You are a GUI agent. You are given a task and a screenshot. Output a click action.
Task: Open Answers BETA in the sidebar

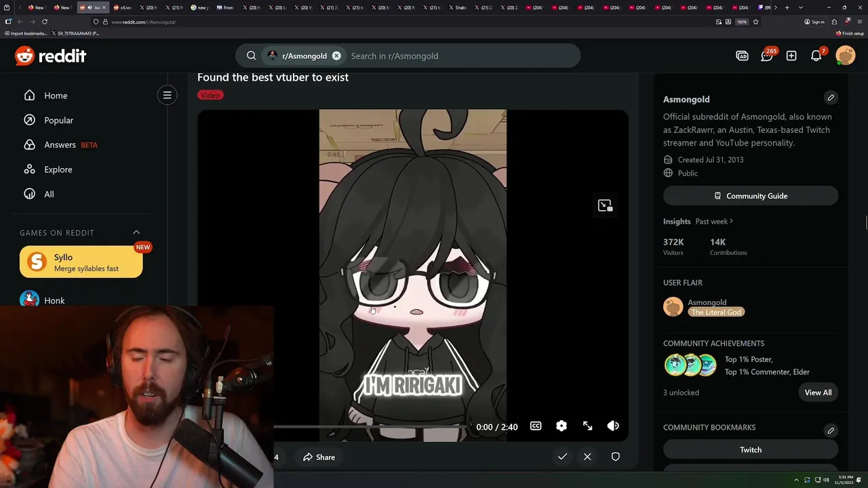(x=60, y=144)
